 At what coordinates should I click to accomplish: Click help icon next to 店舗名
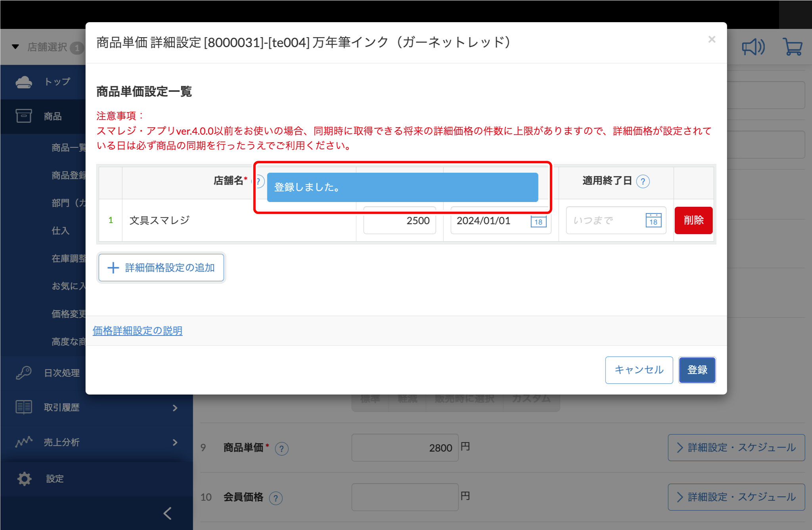(x=259, y=181)
